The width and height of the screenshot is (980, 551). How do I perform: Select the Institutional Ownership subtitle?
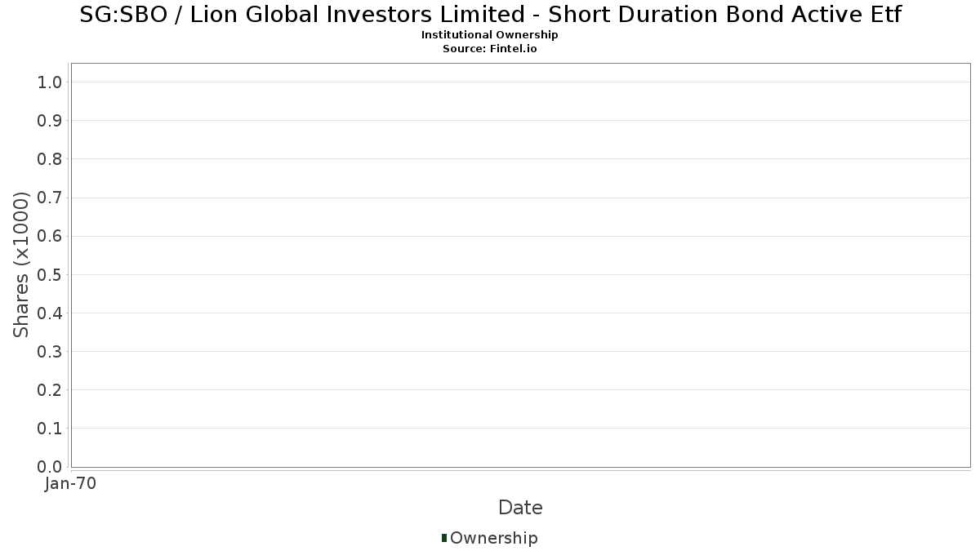tap(490, 35)
